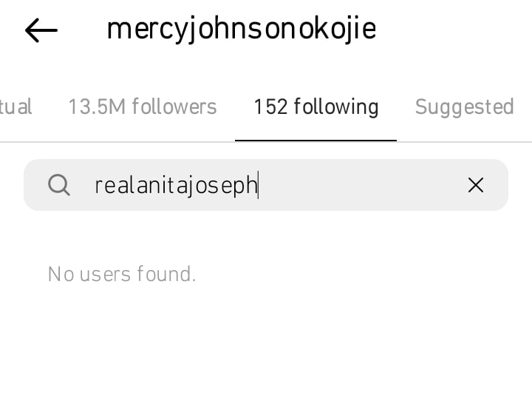Click the realanitajoseph search field

(x=266, y=185)
